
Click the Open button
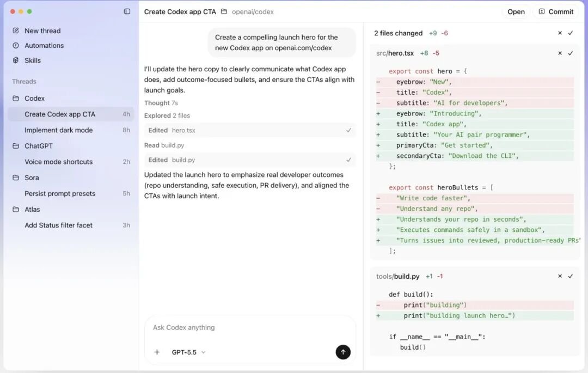[x=516, y=11]
